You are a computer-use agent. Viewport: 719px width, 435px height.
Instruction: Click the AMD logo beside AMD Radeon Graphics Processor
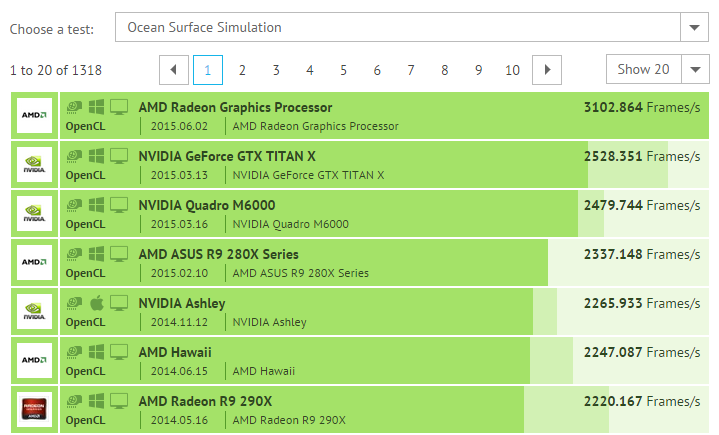pyautogui.click(x=34, y=117)
